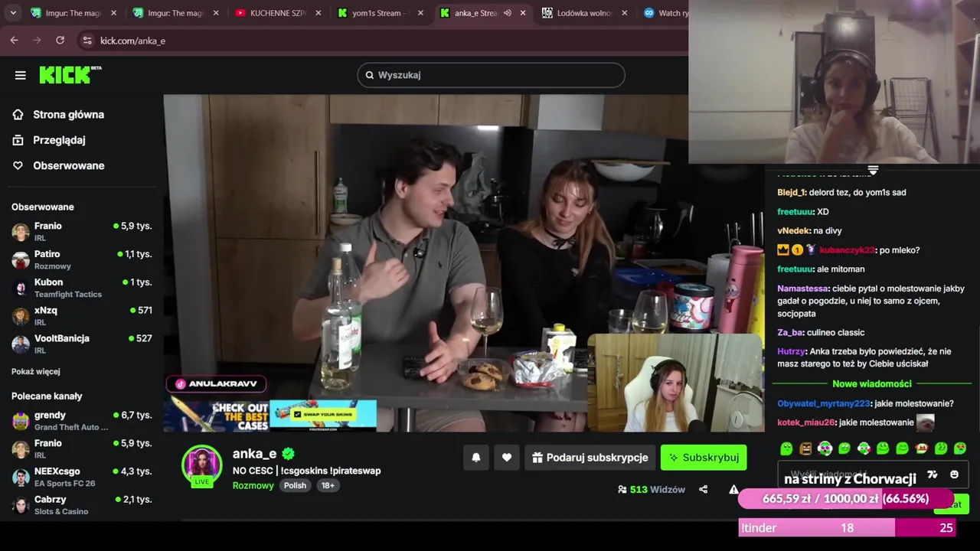Mute audio on the anka_e Stream tab
This screenshot has width=980, height=551.
507,13
